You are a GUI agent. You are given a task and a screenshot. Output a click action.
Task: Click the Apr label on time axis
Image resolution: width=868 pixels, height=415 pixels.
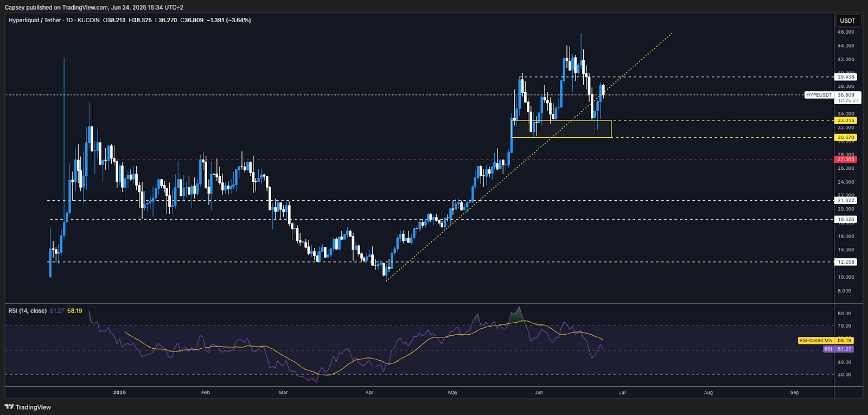(369, 392)
